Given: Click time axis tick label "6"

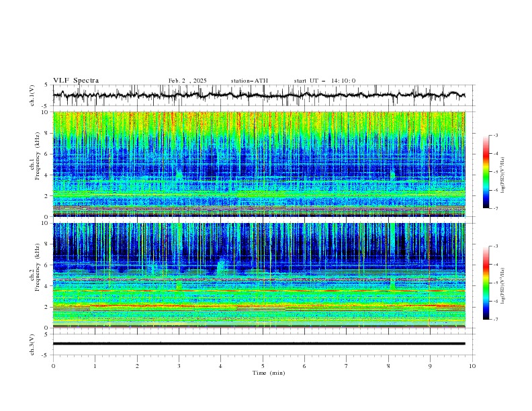Looking at the screenshot, I should pos(304,366).
